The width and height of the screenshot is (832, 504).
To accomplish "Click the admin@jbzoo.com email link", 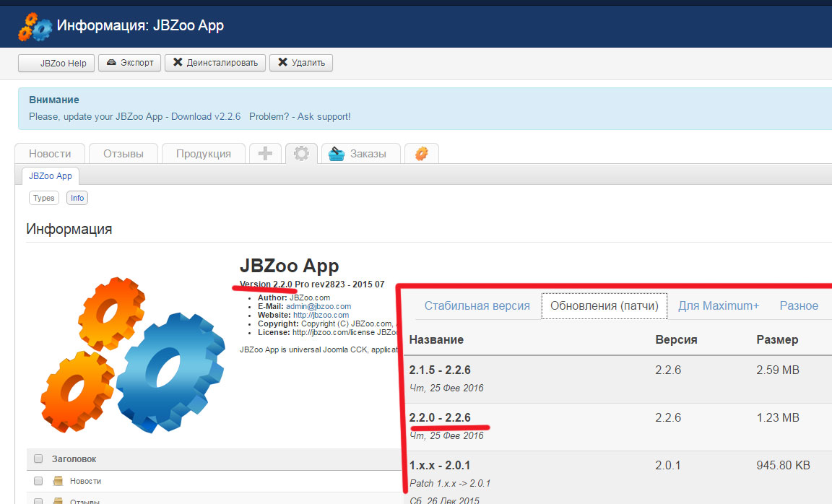I will (318, 306).
